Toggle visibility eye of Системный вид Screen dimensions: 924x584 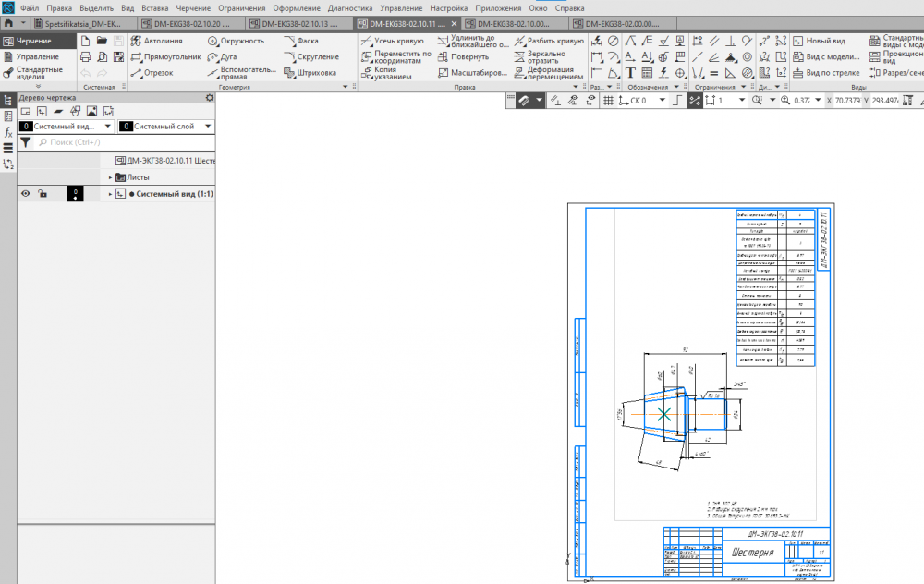[x=26, y=194]
